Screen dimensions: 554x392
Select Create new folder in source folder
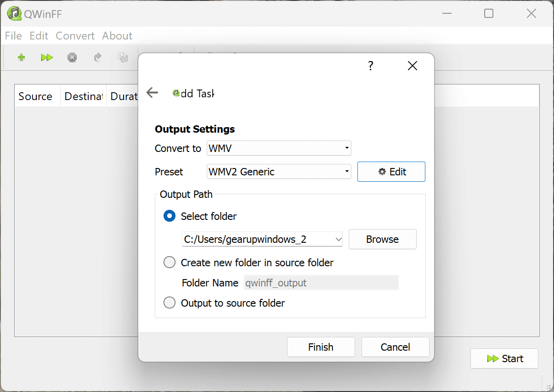170,262
